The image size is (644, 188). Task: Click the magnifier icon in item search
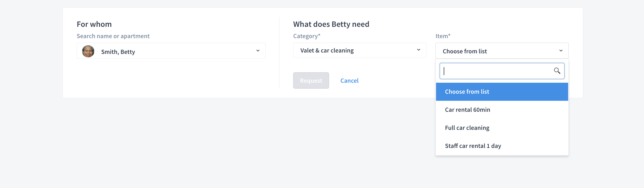tap(557, 71)
